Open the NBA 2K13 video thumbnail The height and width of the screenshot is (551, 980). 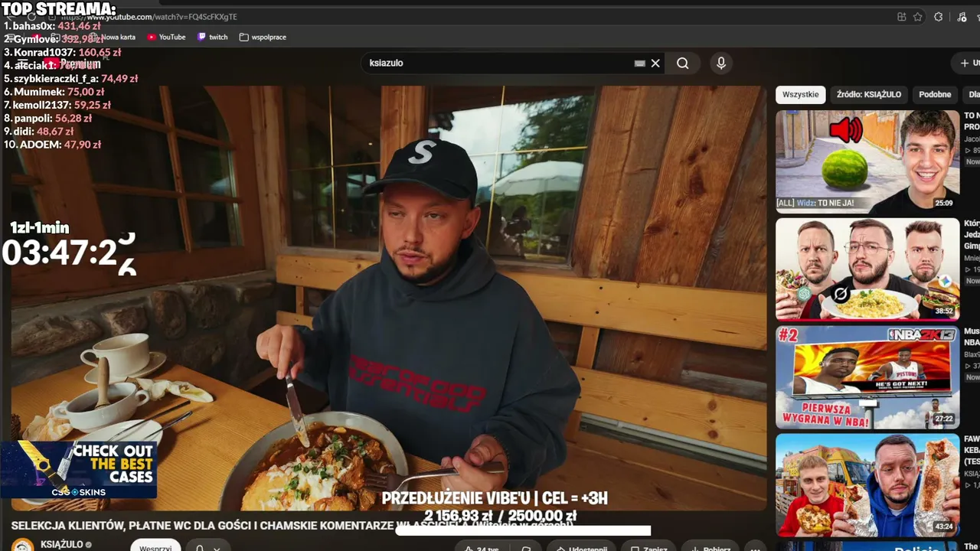(x=867, y=377)
